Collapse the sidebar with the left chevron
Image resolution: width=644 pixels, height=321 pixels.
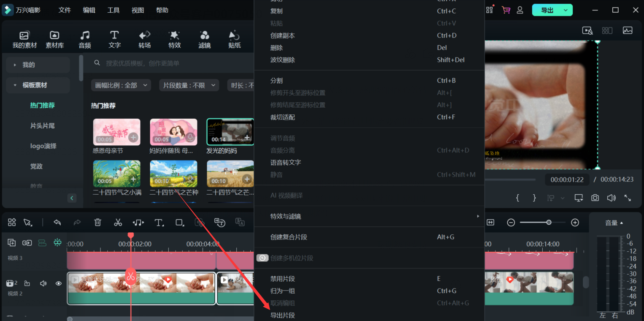pos(72,198)
